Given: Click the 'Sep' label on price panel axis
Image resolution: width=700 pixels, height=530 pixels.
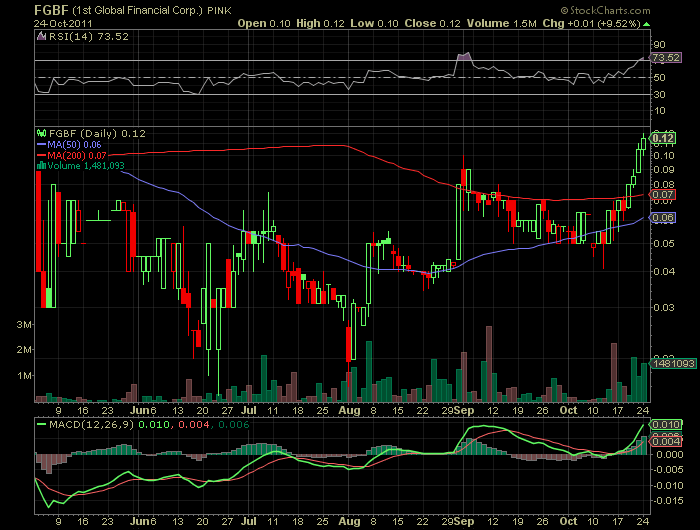Looking at the screenshot, I should click(464, 410).
